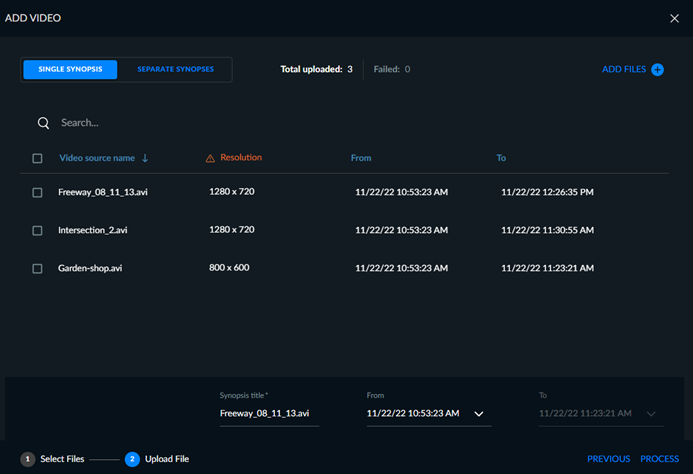The height and width of the screenshot is (474, 693).
Task: Expand the synopsis From date dropdown
Action: coord(479,414)
